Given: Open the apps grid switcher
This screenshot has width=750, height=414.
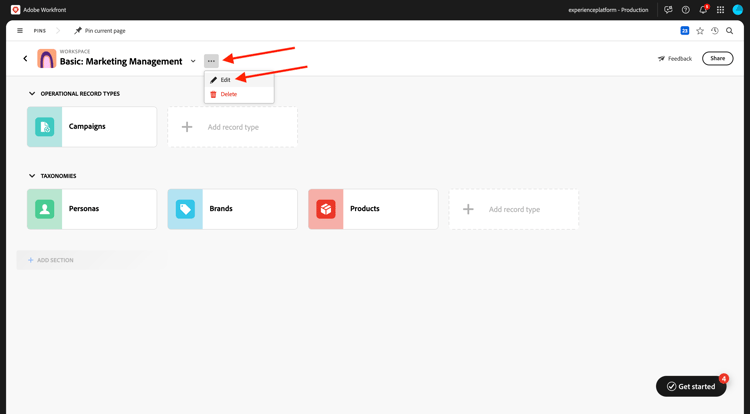Looking at the screenshot, I should tap(720, 10).
